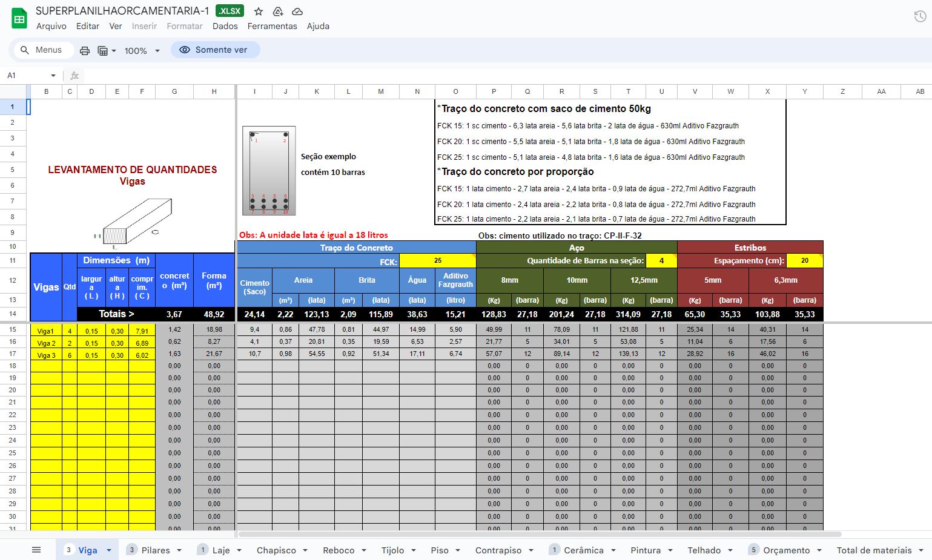Switch to the Chapisco sheet tab

click(x=276, y=550)
